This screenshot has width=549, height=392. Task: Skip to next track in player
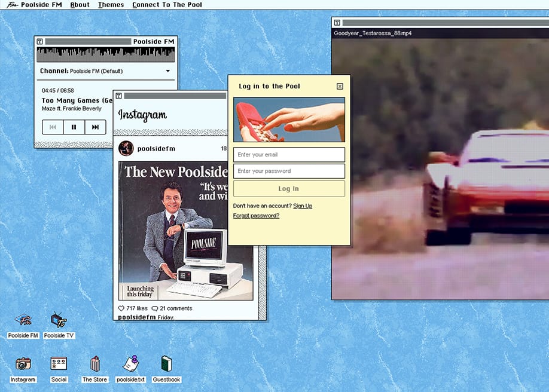(95, 127)
